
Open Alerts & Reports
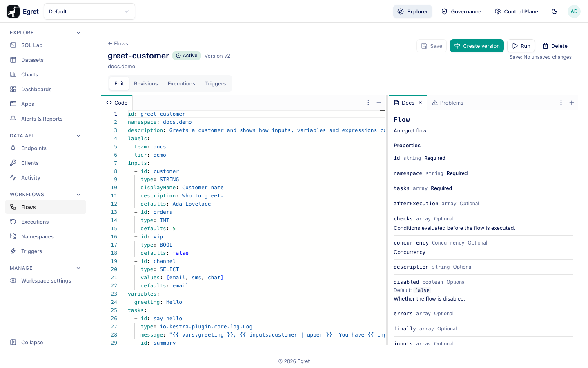45,119
